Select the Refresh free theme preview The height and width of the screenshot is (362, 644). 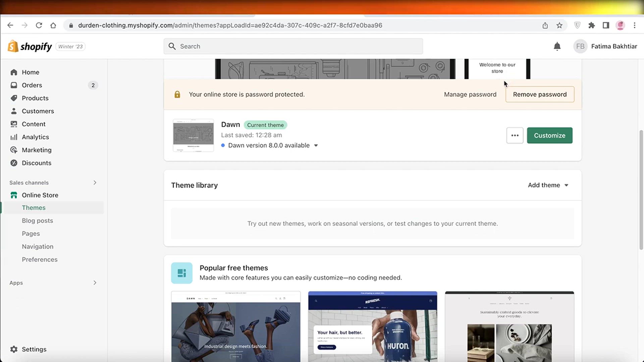pos(373,326)
